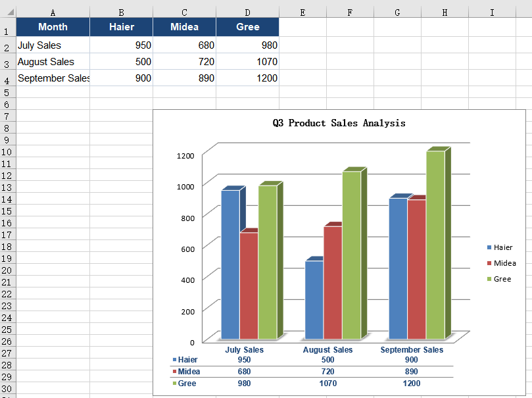The image size is (532, 398).
Task: Click the Midea legend entry on chart right
Action: [x=501, y=263]
